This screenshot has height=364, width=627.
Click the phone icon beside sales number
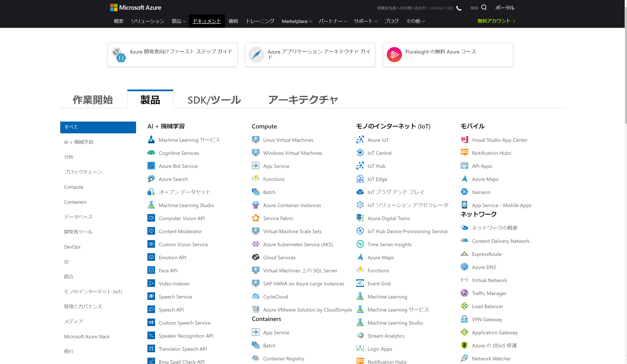[x=459, y=8]
